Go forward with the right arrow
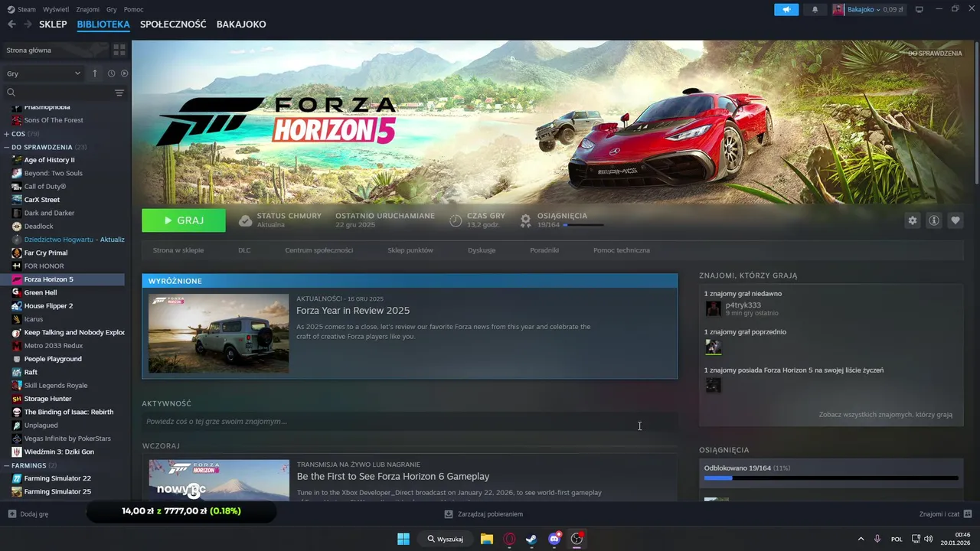The height and width of the screenshot is (551, 980). (x=28, y=24)
